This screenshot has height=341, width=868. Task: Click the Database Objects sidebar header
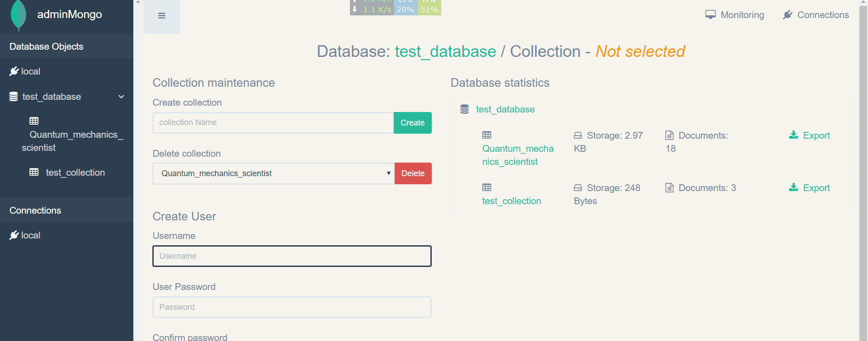[x=66, y=47]
